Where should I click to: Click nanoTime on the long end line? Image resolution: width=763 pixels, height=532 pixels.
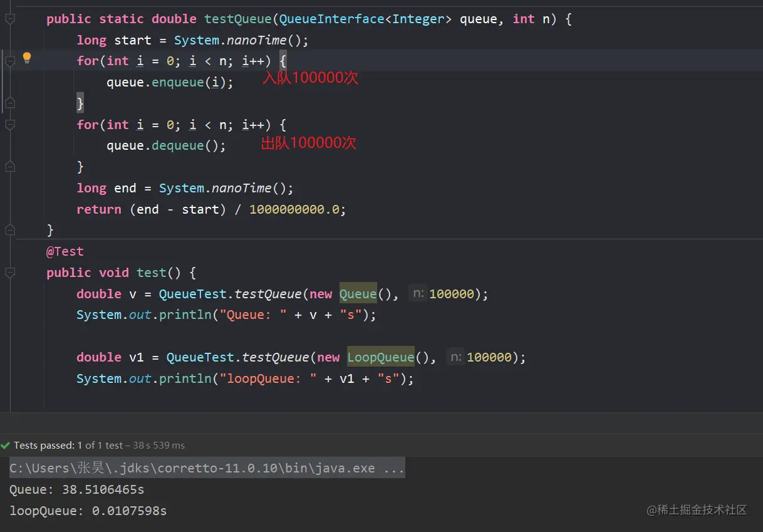point(241,188)
